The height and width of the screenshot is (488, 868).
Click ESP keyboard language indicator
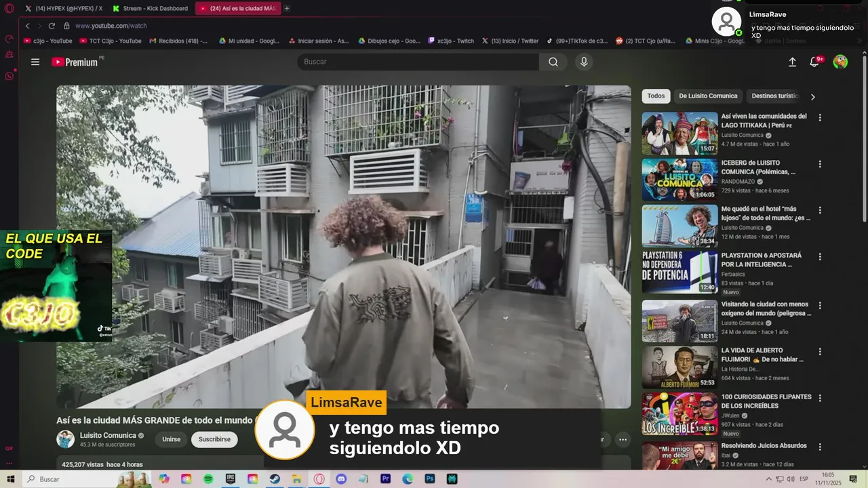click(x=804, y=479)
